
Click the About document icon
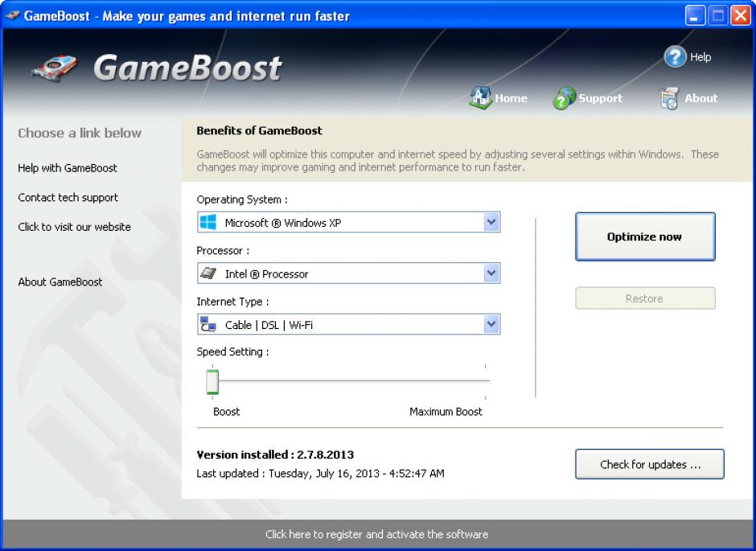coord(669,98)
